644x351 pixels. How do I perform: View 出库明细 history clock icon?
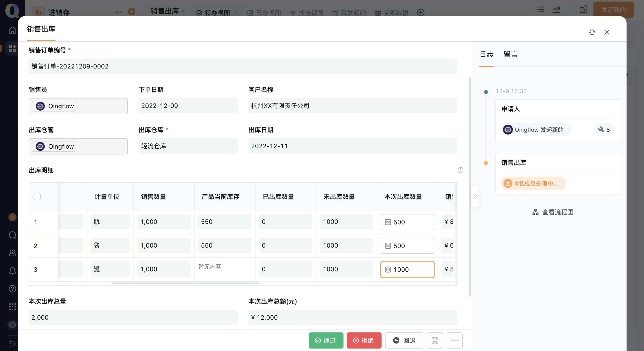pos(461,170)
